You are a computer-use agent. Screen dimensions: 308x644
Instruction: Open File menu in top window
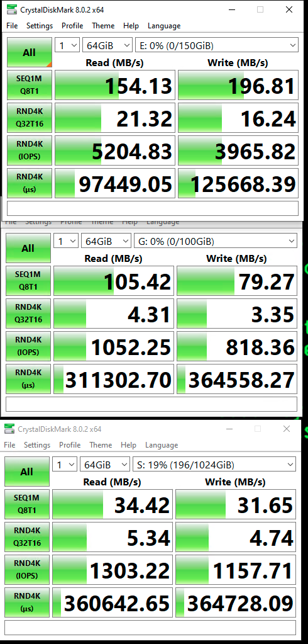(x=13, y=25)
